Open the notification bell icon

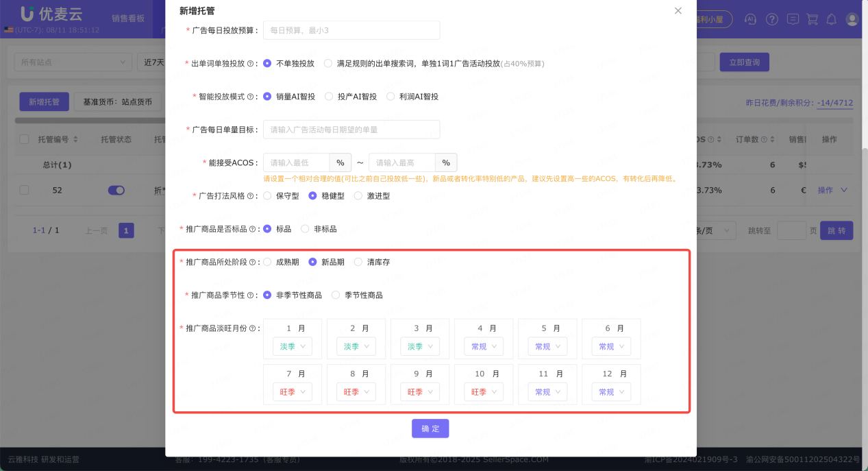coord(831,19)
